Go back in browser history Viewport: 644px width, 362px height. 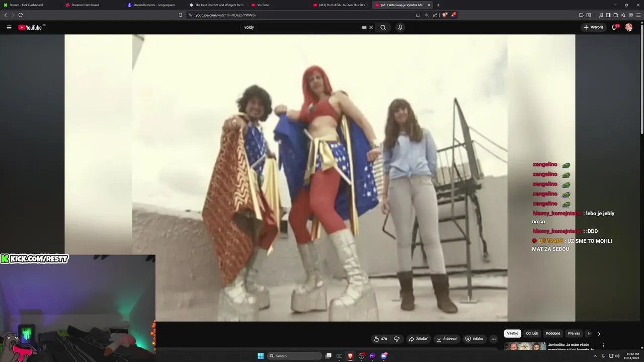[6, 15]
